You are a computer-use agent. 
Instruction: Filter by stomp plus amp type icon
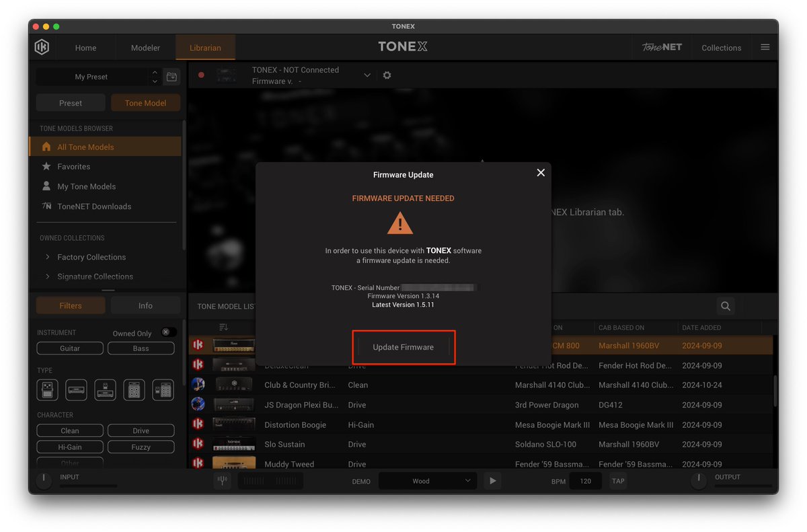pyautogui.click(x=105, y=389)
